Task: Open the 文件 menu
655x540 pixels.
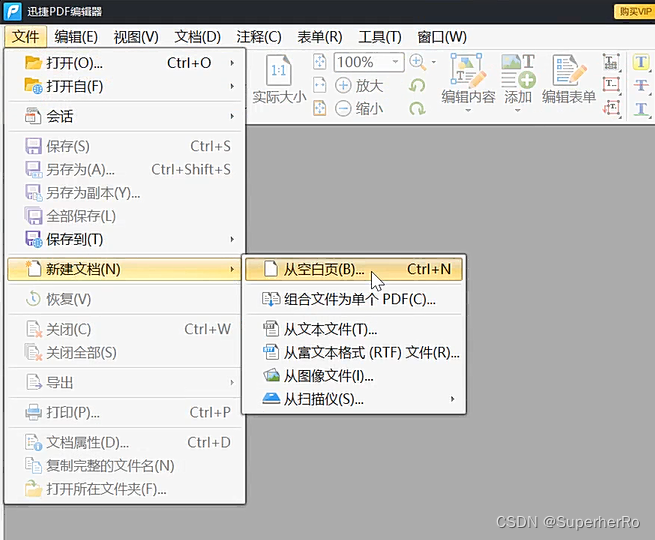Action: click(x=25, y=37)
